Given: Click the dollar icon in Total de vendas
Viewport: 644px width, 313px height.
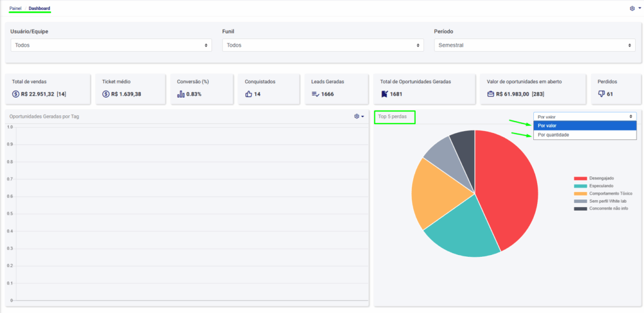Looking at the screenshot, I should (x=16, y=94).
